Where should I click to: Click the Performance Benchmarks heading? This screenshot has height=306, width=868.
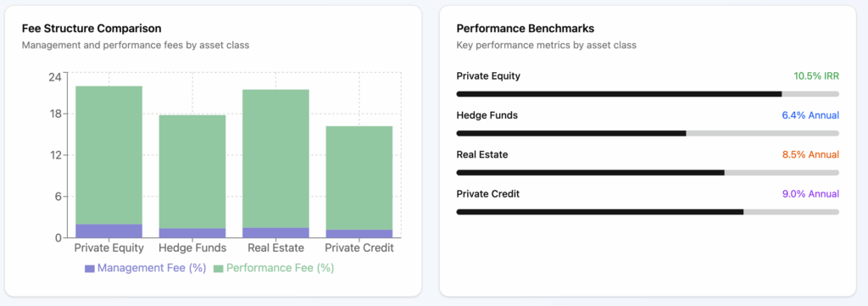coord(526,28)
